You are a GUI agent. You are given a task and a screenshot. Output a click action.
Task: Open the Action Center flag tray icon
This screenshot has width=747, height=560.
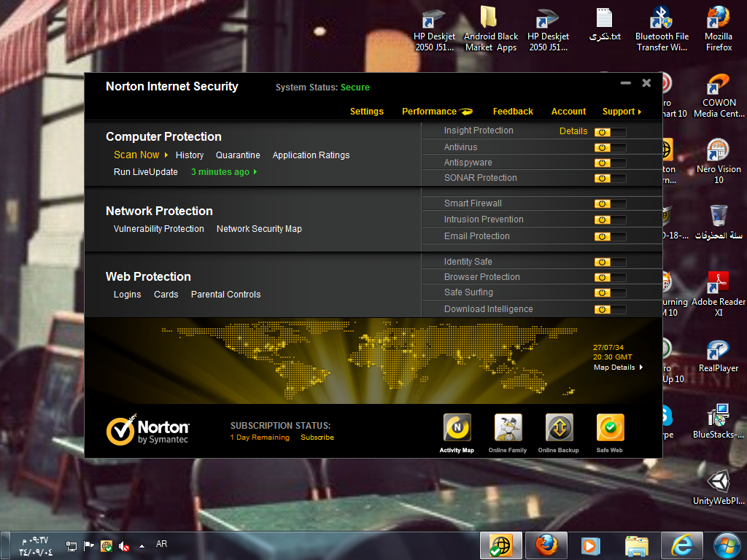click(x=88, y=546)
